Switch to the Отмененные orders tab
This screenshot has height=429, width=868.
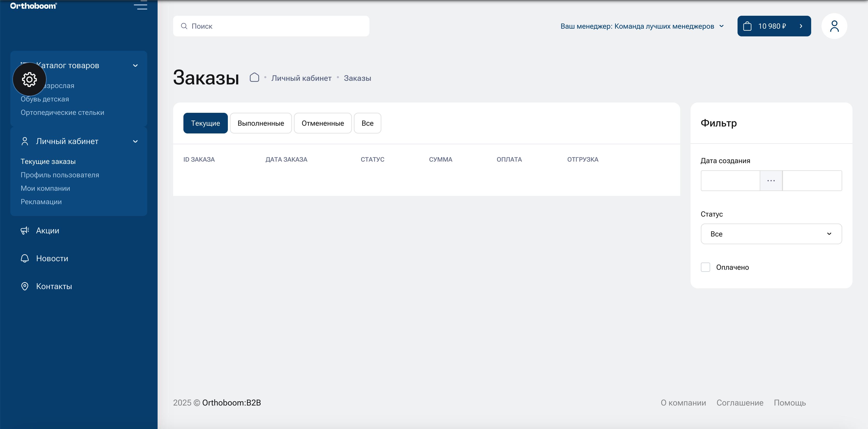(322, 123)
